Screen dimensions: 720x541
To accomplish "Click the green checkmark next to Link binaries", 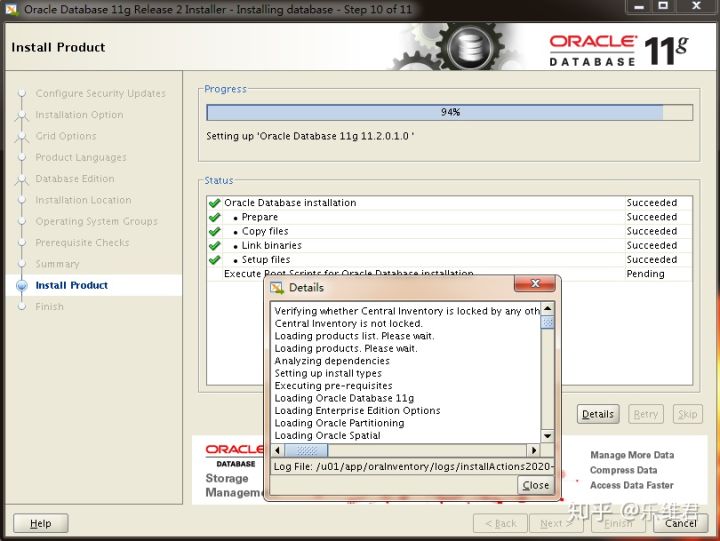I will [x=214, y=245].
